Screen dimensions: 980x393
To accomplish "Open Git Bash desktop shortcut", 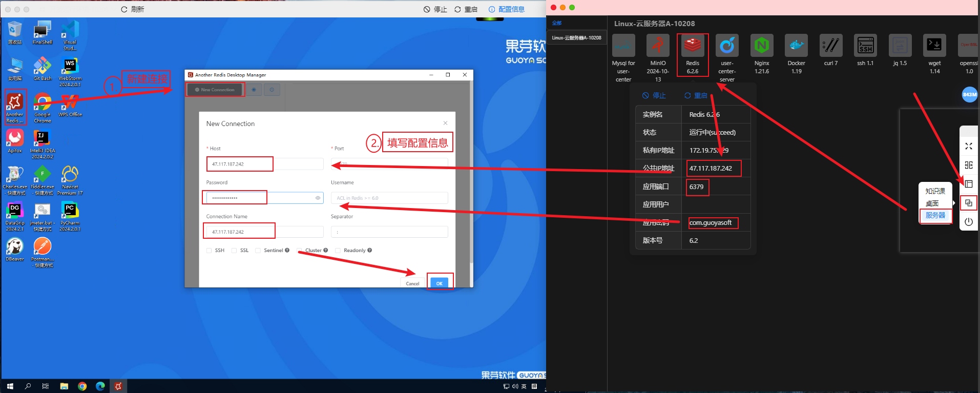I will [x=43, y=69].
